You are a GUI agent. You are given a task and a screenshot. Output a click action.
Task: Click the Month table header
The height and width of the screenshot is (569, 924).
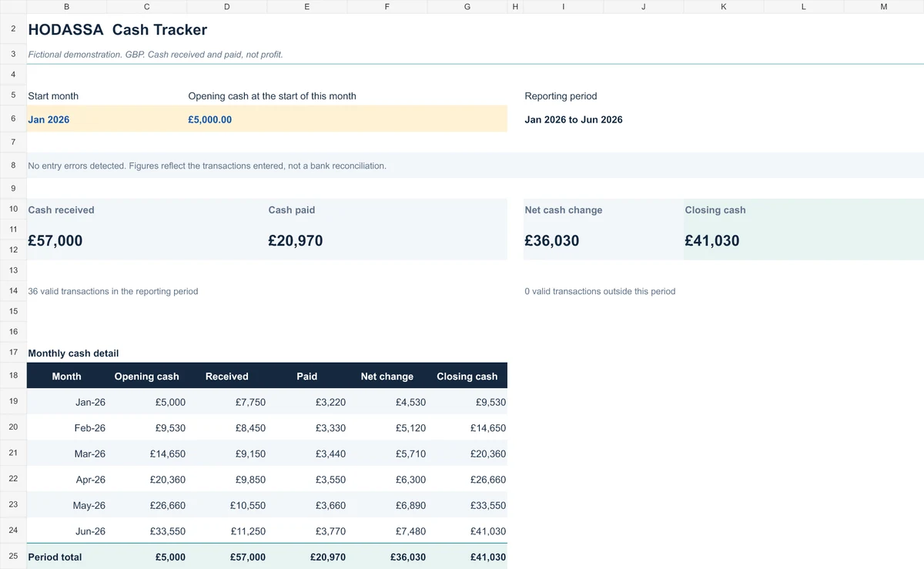click(66, 377)
